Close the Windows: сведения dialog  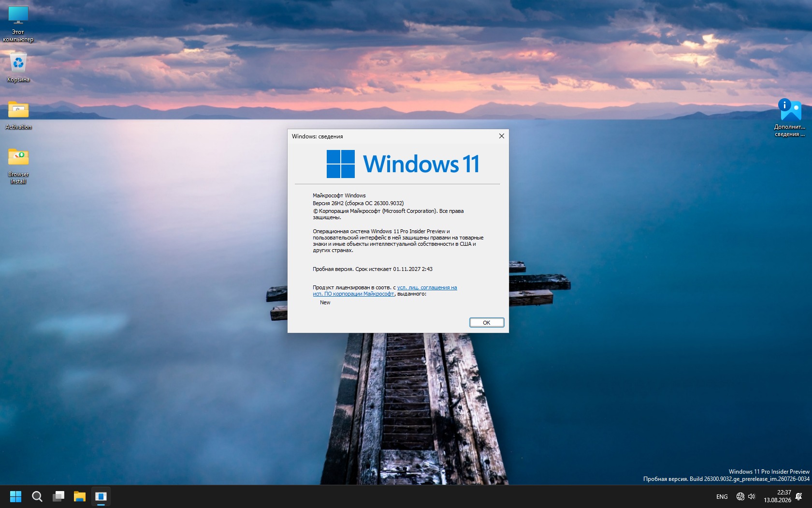502,136
